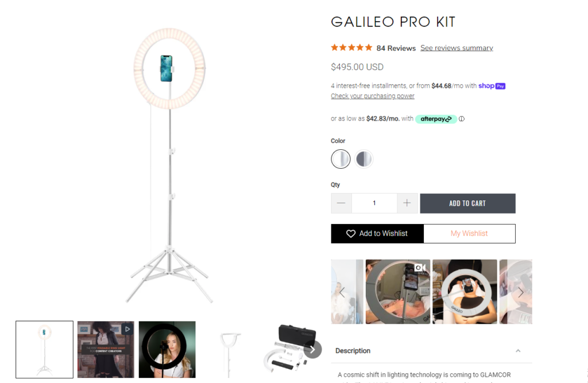This screenshot has width=588, height=383.
Task: Open the My Wishlist tab
Action: [x=469, y=234]
